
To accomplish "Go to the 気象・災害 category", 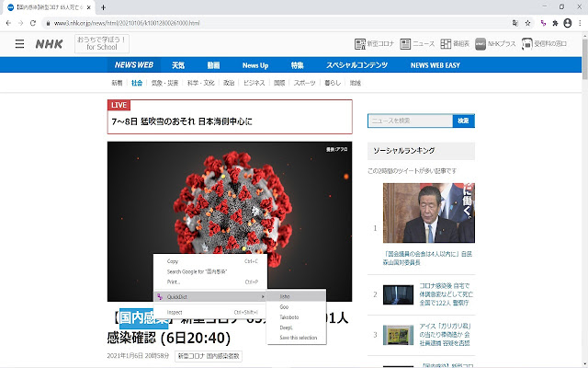I will [164, 83].
